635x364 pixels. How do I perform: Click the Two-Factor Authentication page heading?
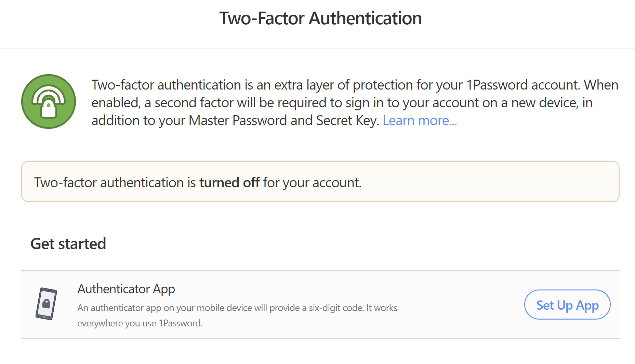pos(320,18)
